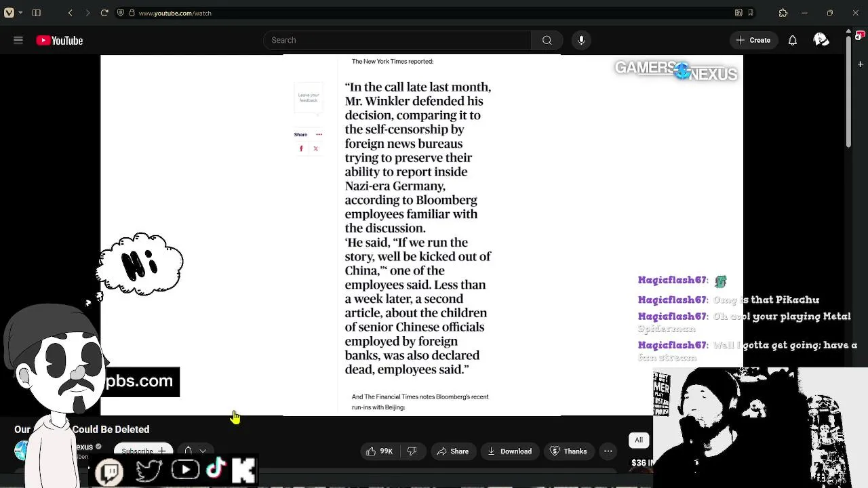Submit search with the magnifier button
This screenshot has height=488, width=868.
tap(547, 40)
